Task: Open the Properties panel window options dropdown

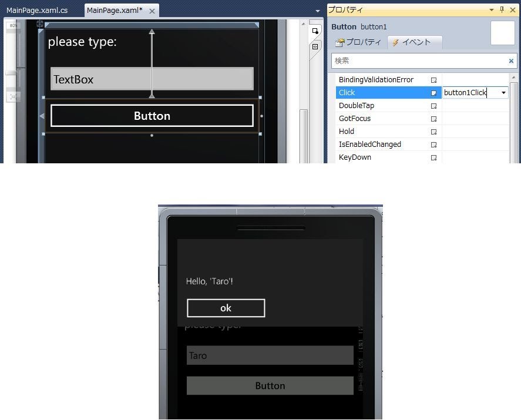Action: [492, 9]
